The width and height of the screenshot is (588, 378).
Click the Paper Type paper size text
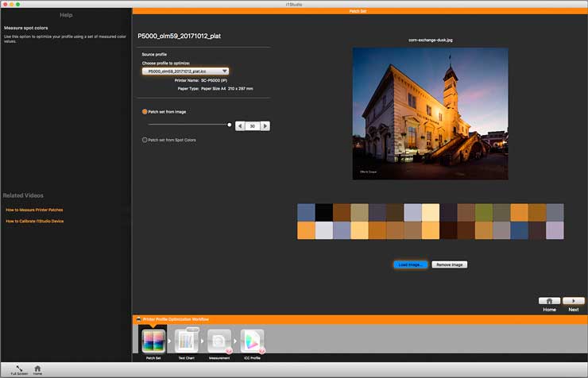pyautogui.click(x=215, y=89)
